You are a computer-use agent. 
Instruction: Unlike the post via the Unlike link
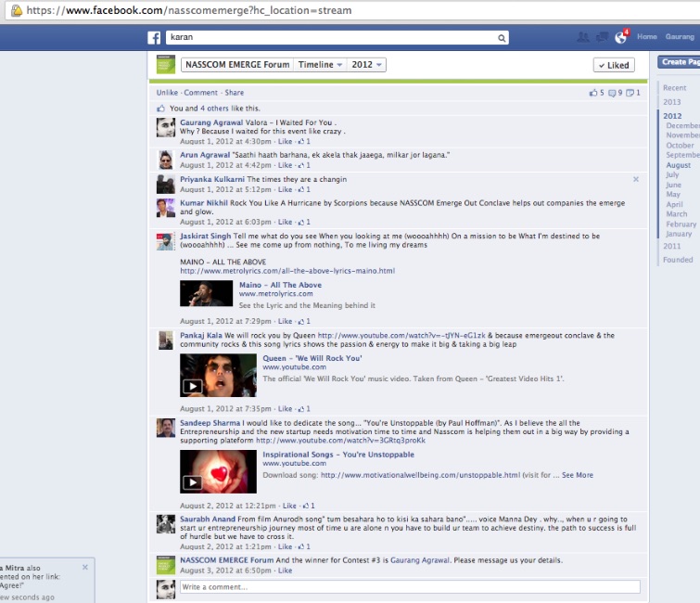click(x=167, y=93)
